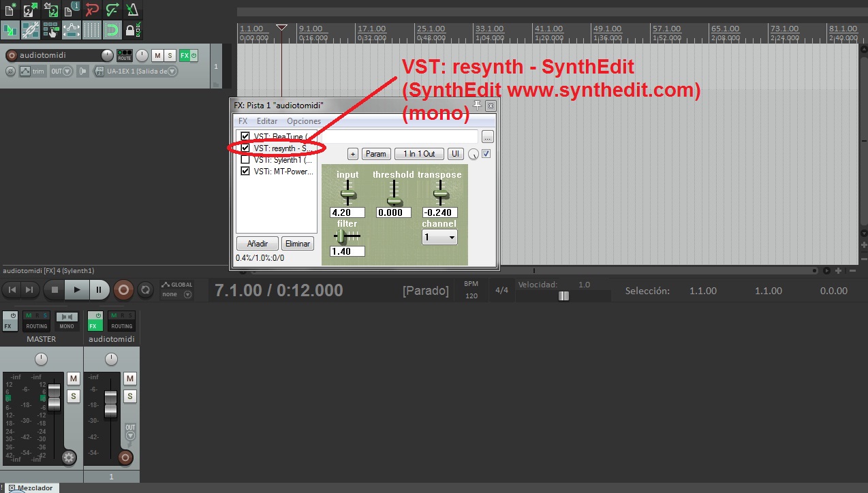
Task: Arm audiotomidi track for recording
Action: click(11, 55)
